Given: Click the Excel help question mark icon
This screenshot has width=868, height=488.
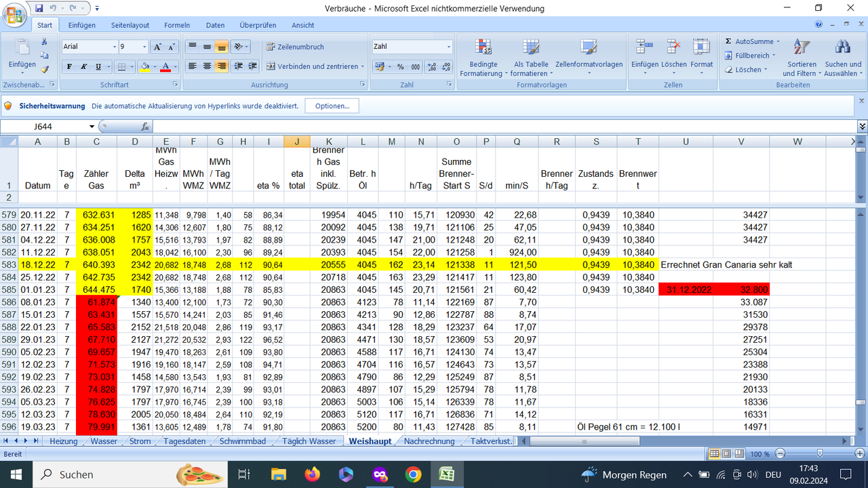Looking at the screenshot, I should (x=819, y=24).
